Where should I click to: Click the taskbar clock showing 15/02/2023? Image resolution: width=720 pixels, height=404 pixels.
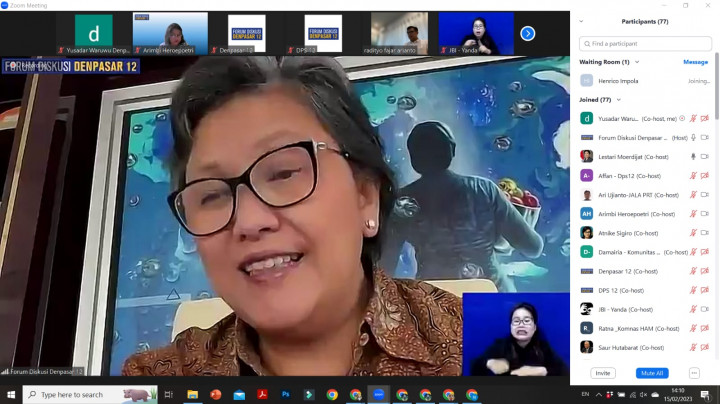678,395
